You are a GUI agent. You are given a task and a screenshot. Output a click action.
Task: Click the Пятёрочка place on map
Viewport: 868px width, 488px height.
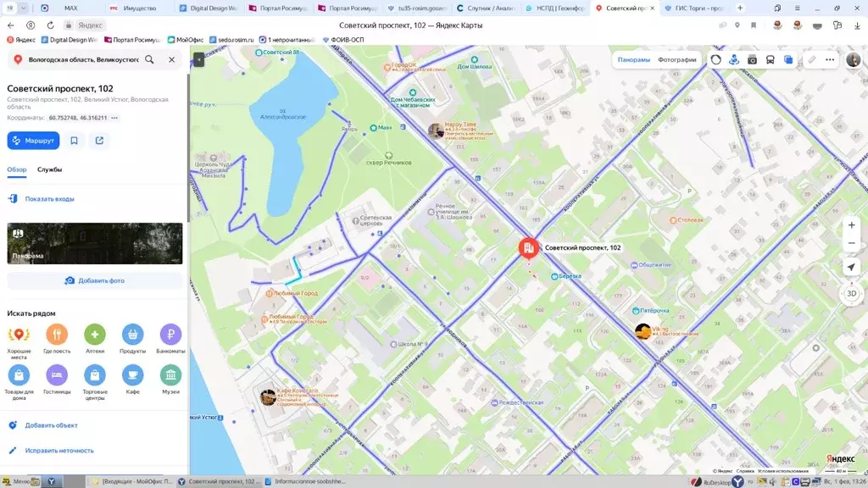click(650, 310)
